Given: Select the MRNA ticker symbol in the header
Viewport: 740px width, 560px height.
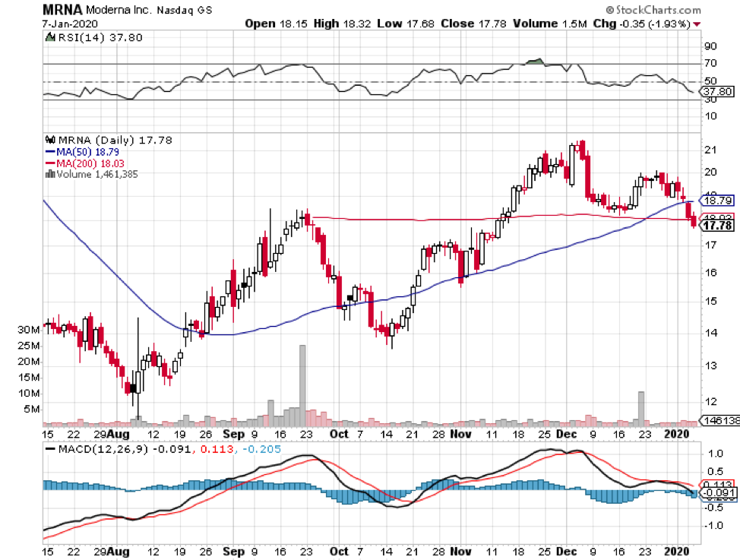Looking at the screenshot, I should point(62,9).
